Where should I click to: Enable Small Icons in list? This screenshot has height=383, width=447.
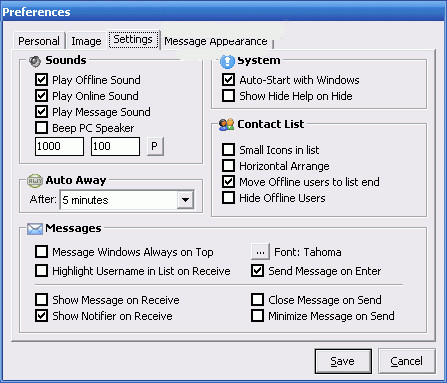click(228, 150)
